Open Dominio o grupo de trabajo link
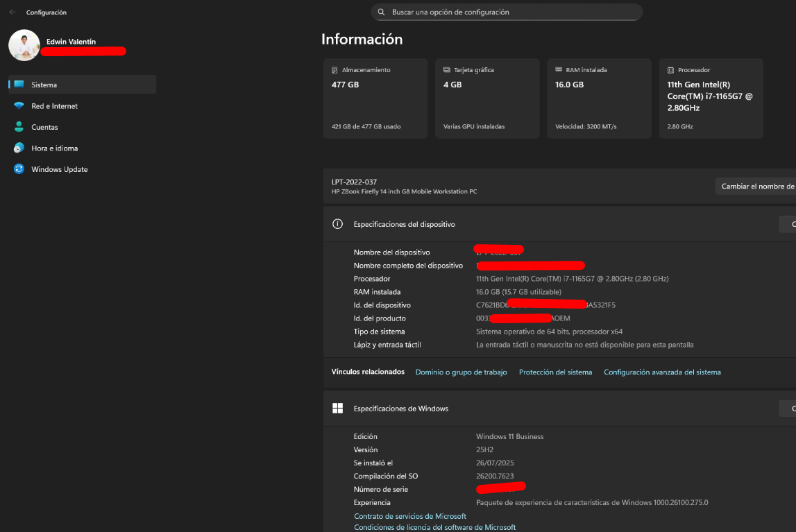796x532 pixels. 461,372
